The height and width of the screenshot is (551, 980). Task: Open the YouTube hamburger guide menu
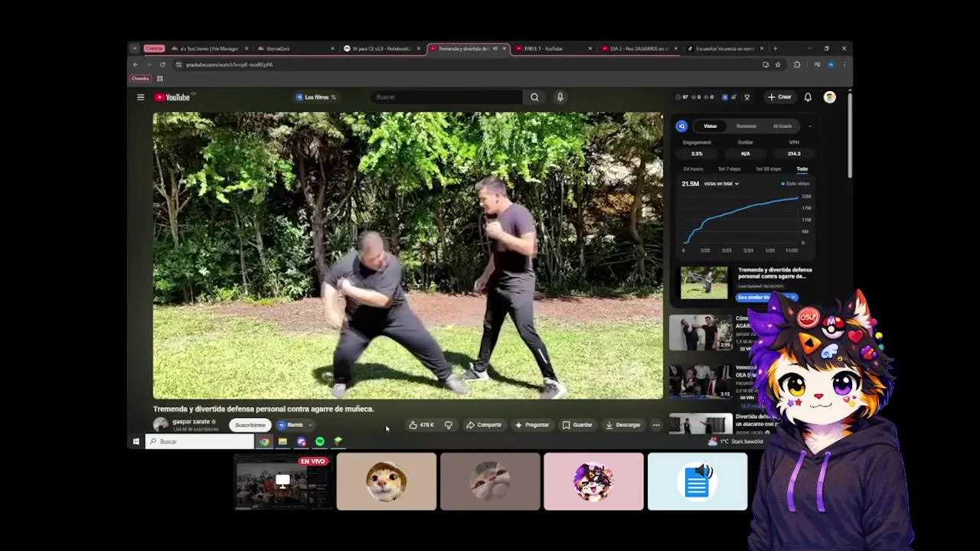pyautogui.click(x=140, y=97)
